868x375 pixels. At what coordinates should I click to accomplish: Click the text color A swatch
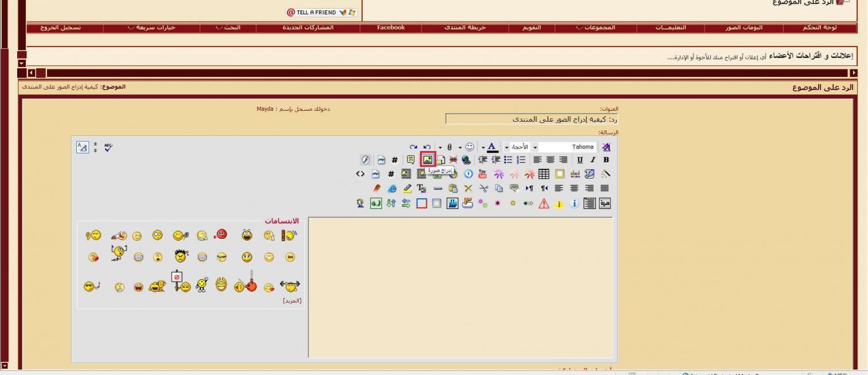[492, 147]
